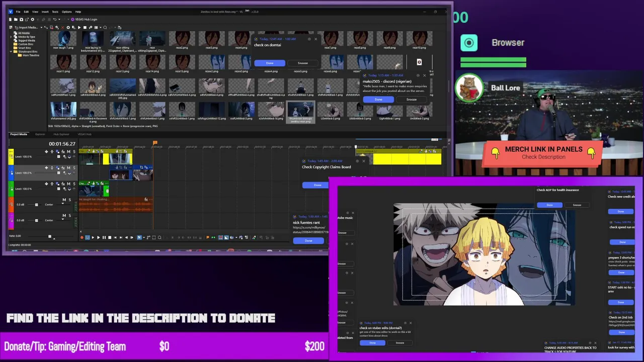Image resolution: width=644 pixels, height=362 pixels.
Task: Open Track FX on the green video track
Action: (63, 184)
